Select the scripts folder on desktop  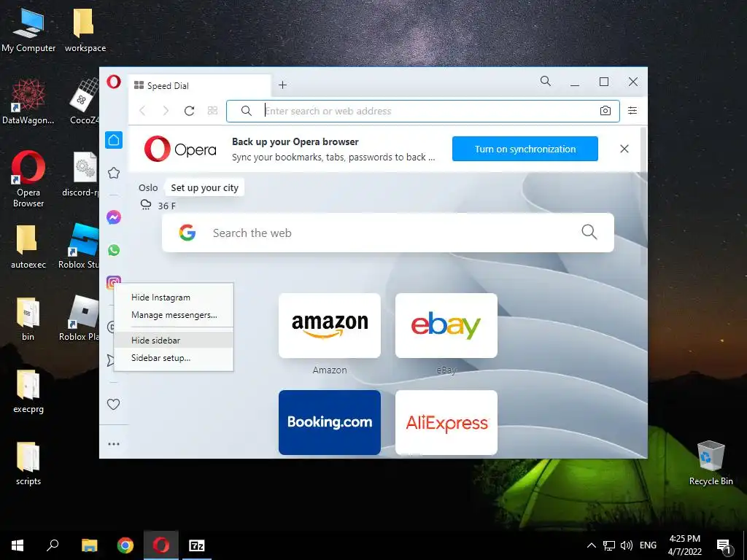tap(28, 463)
